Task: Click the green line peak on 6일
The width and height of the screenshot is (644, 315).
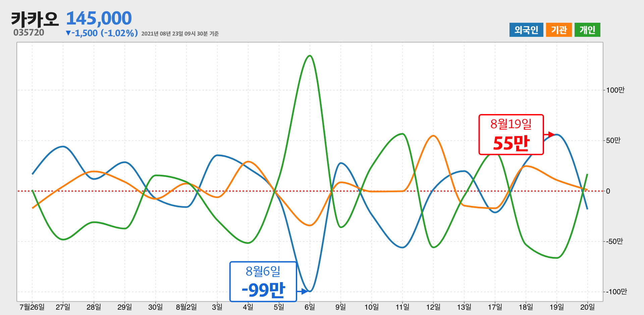Action: coord(310,56)
